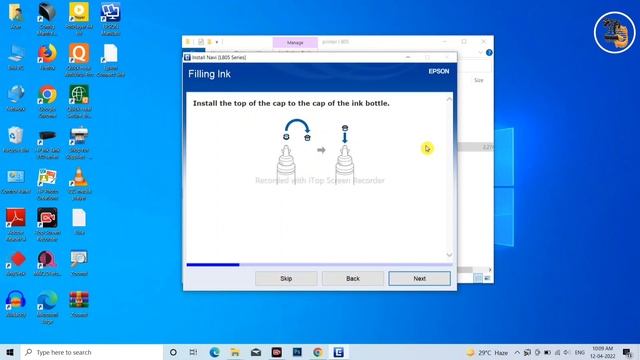Open the orange Q application desktop shortcut

79,60
